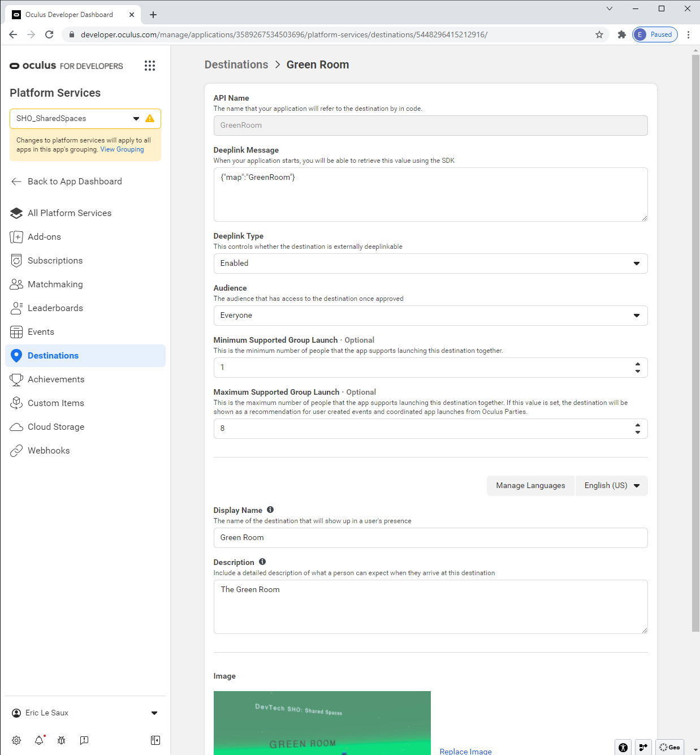Click into the Display Name field

430,538
